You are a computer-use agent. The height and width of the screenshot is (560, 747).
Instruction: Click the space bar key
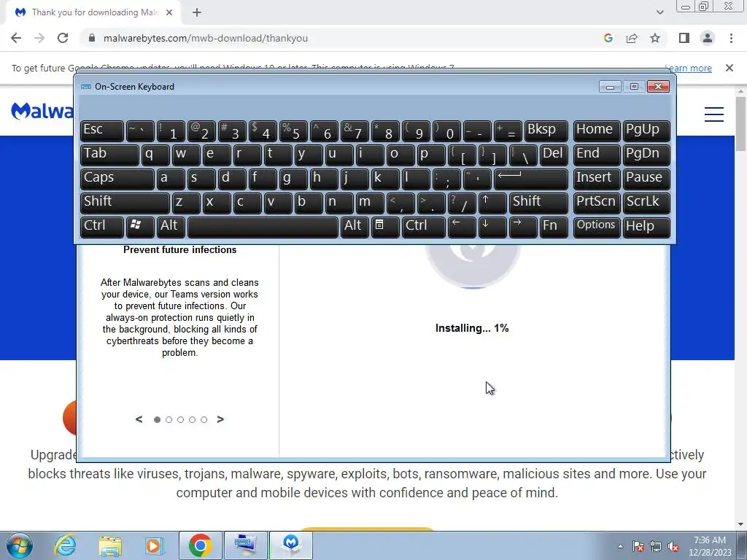click(x=263, y=226)
